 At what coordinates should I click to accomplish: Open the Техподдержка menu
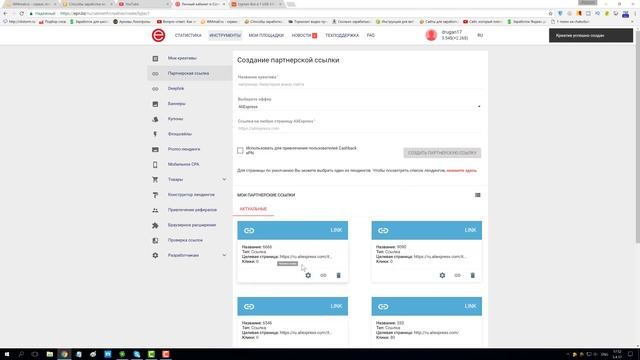point(342,36)
